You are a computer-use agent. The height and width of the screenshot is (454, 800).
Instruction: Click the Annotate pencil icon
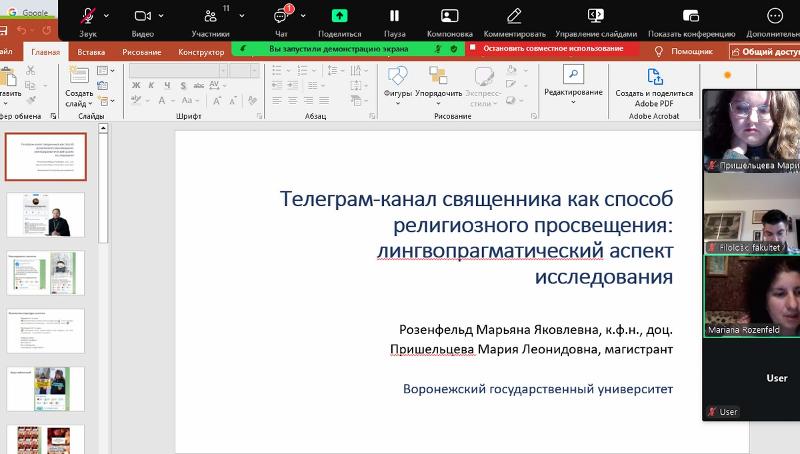[514, 16]
